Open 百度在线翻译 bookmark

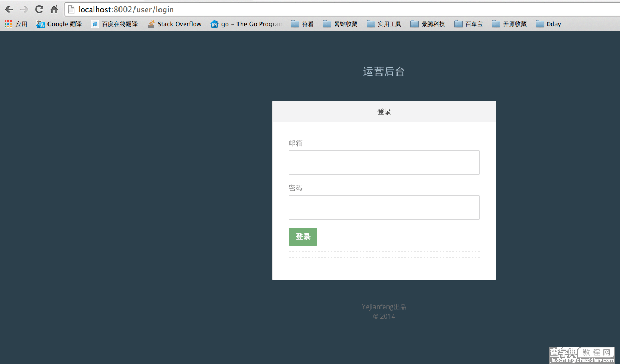click(x=114, y=24)
